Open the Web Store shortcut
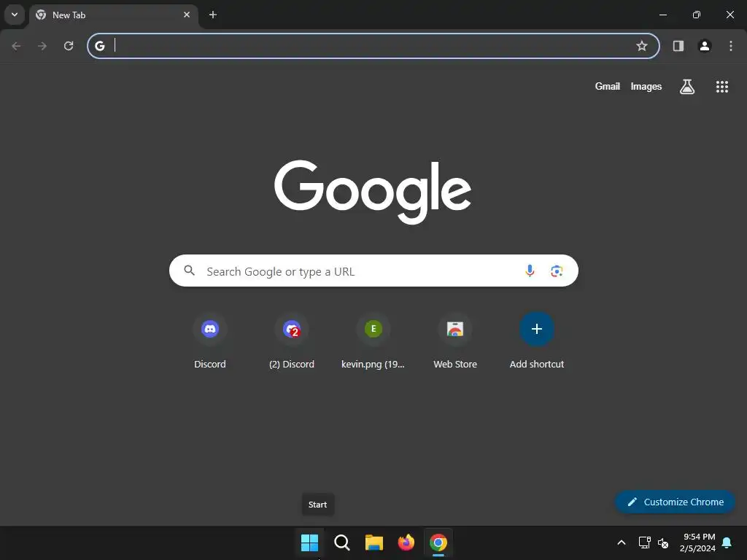The image size is (747, 560). click(455, 342)
